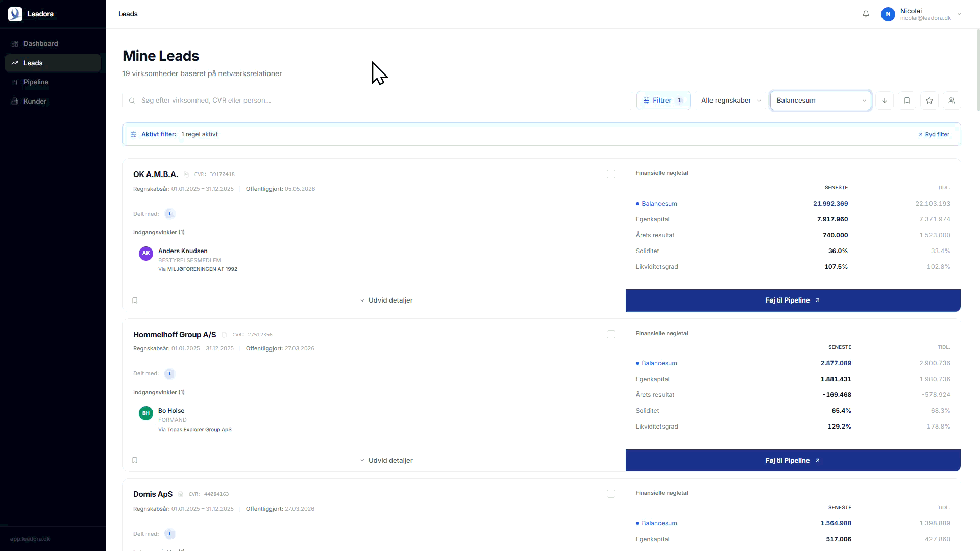980x551 pixels.
Task: Open the Filtrer filter panel
Action: [663, 101]
